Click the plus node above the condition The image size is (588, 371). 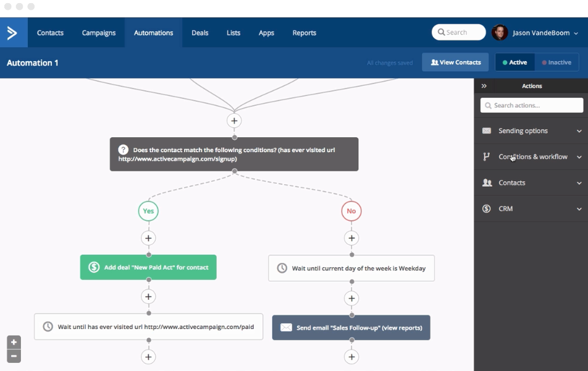[x=234, y=121]
